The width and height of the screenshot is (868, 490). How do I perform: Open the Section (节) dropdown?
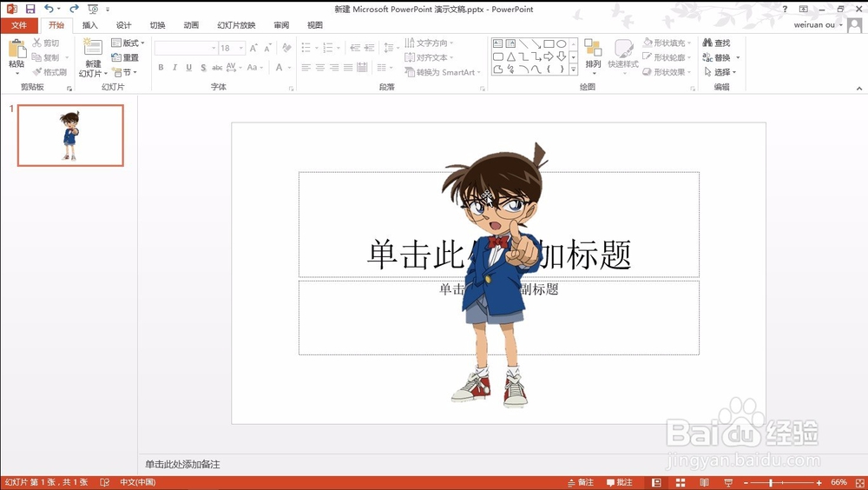tap(124, 72)
